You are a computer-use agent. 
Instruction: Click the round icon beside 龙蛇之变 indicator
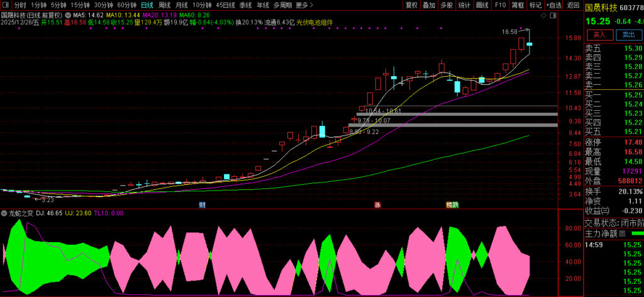[31, 213]
